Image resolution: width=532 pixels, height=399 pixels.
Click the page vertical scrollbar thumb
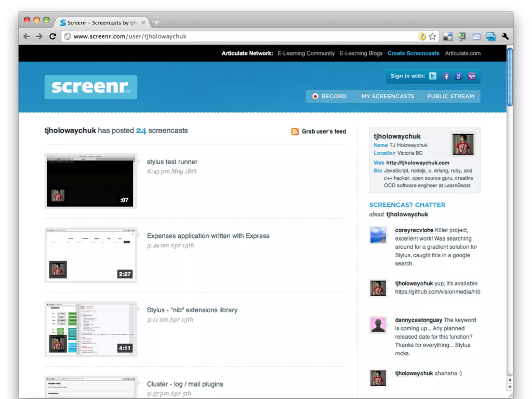tap(510, 77)
